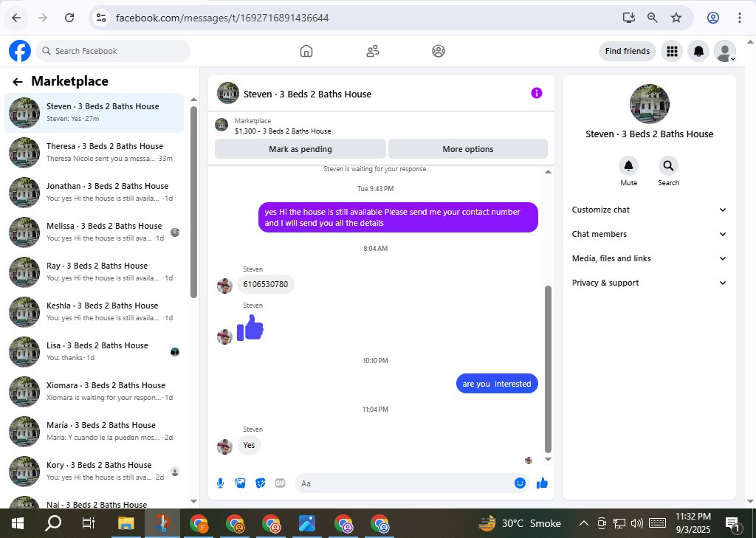Click the browser address bar URL
756x538 pixels.
pos(222,18)
